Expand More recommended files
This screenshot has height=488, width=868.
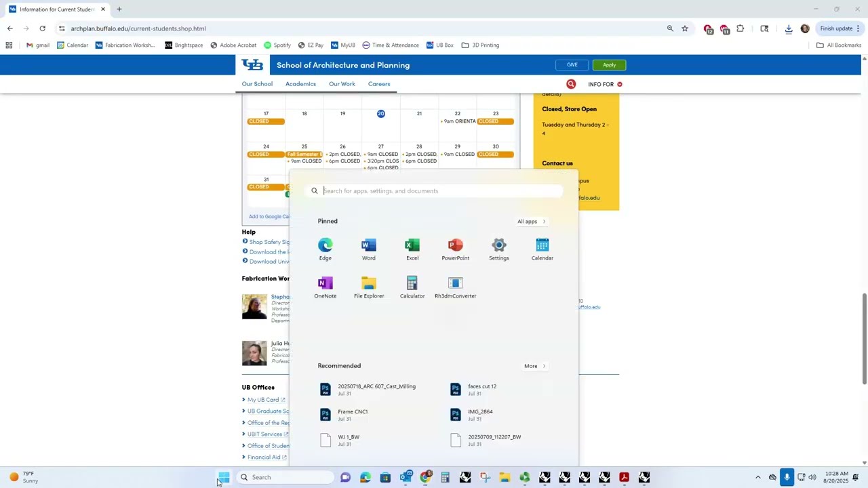tap(535, 366)
